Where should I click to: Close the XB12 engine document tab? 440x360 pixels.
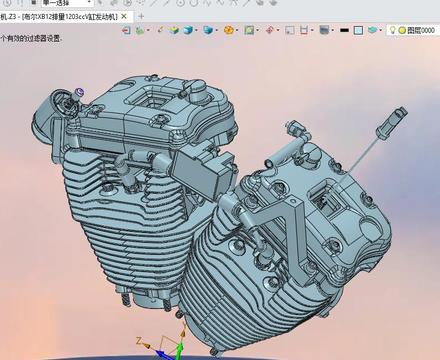click(124, 16)
